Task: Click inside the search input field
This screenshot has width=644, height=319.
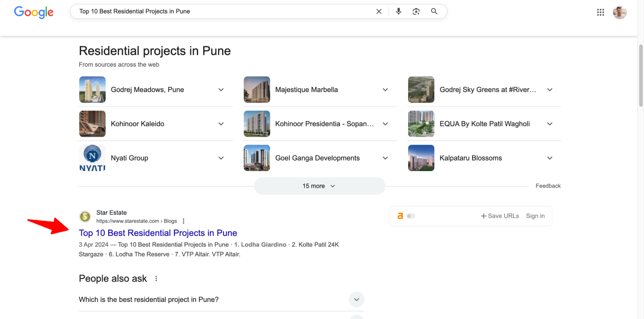Action: click(226, 11)
